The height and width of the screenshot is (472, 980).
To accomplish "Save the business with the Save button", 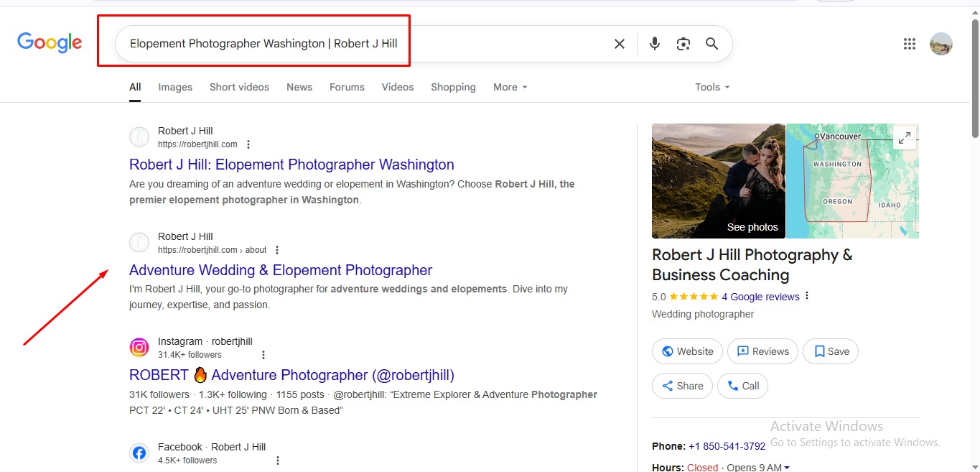I will click(830, 351).
